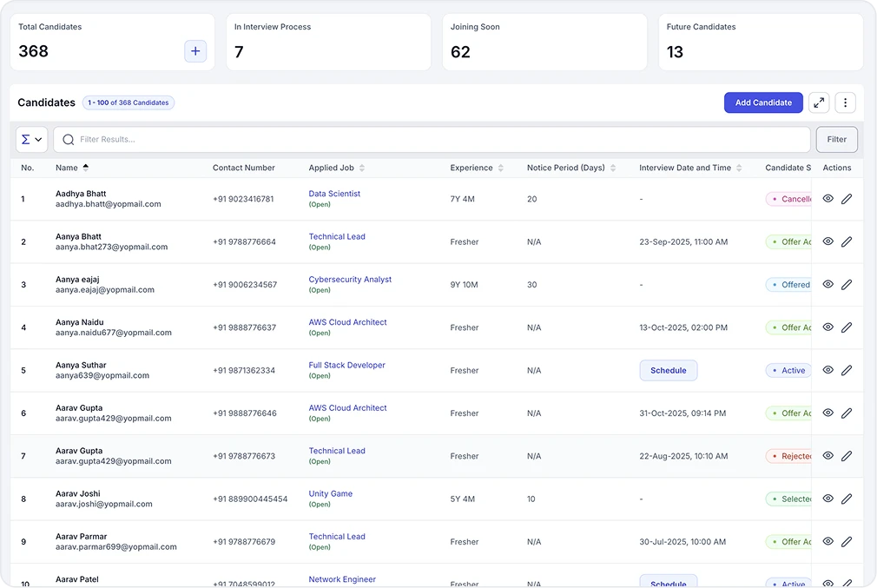
Task: Click interview date 13-Oct-2025, 02:00 PM
Action: (682, 327)
